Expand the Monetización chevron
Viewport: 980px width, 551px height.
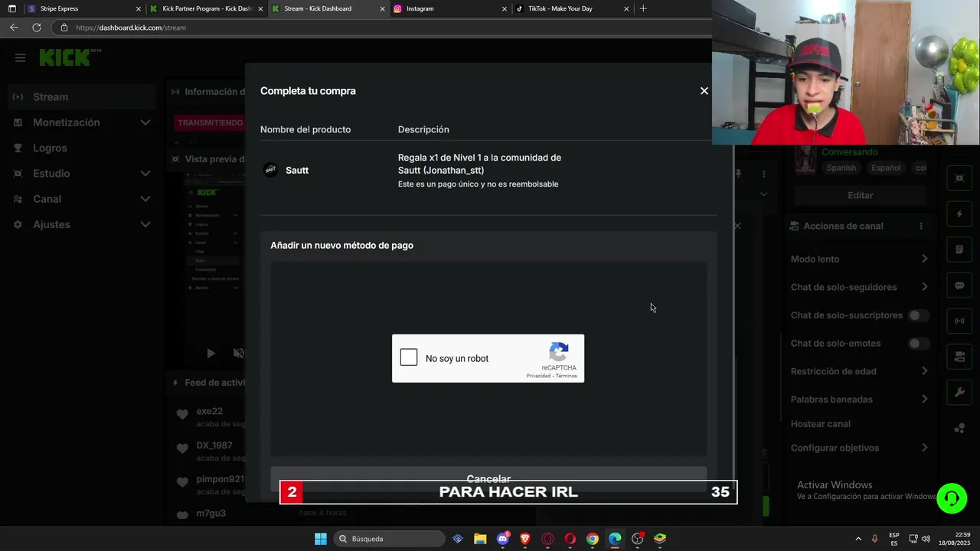tap(145, 122)
